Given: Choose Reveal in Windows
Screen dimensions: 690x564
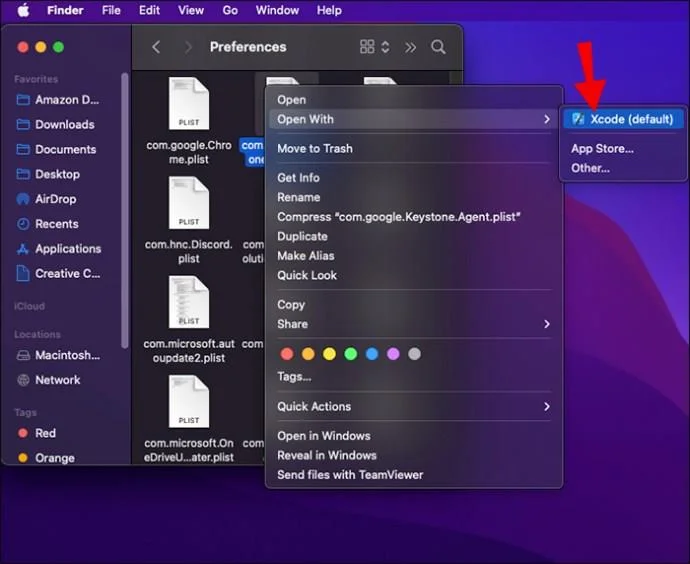Looking at the screenshot, I should [327, 455].
